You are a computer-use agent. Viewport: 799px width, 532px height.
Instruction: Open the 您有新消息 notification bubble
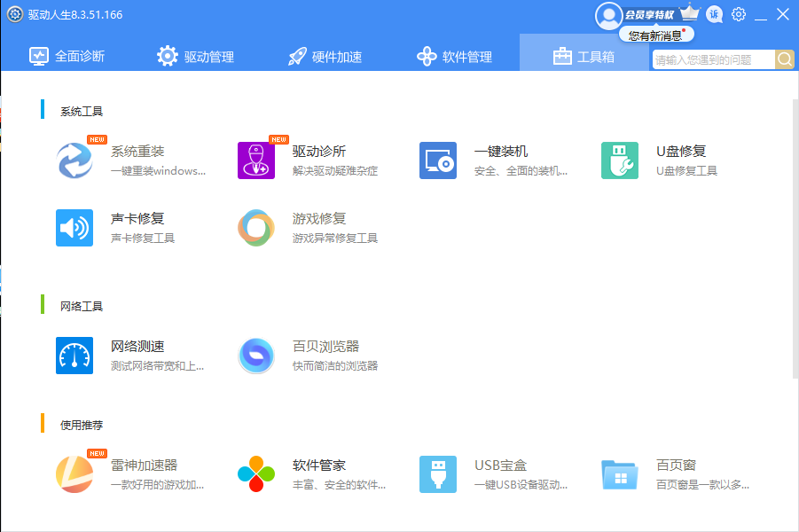tap(656, 35)
